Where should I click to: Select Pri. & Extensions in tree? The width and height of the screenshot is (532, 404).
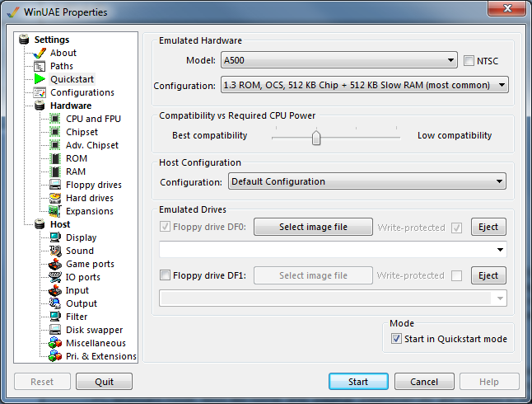(x=100, y=356)
